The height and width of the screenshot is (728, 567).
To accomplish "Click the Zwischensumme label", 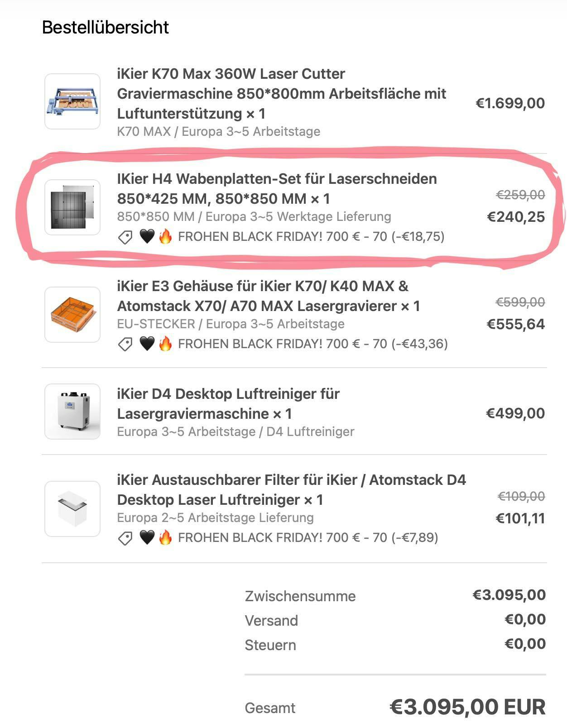I will 300,596.
